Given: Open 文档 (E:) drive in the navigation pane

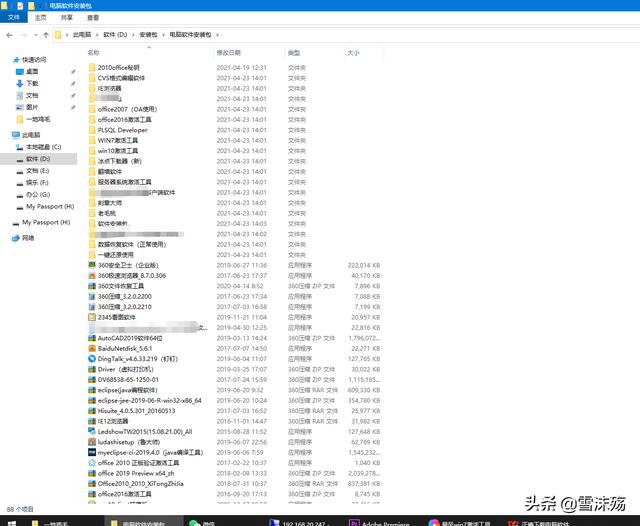Looking at the screenshot, I should [x=38, y=171].
